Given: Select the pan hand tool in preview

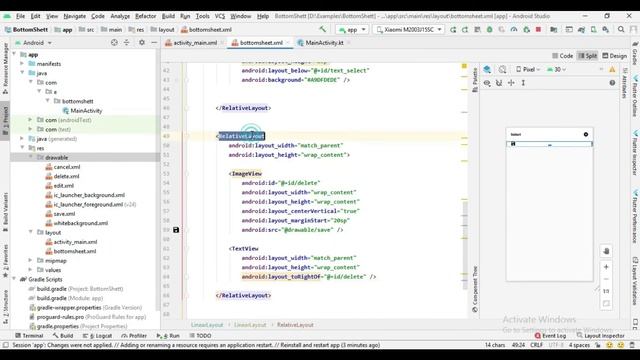Looking at the screenshot, I should [x=606, y=251].
